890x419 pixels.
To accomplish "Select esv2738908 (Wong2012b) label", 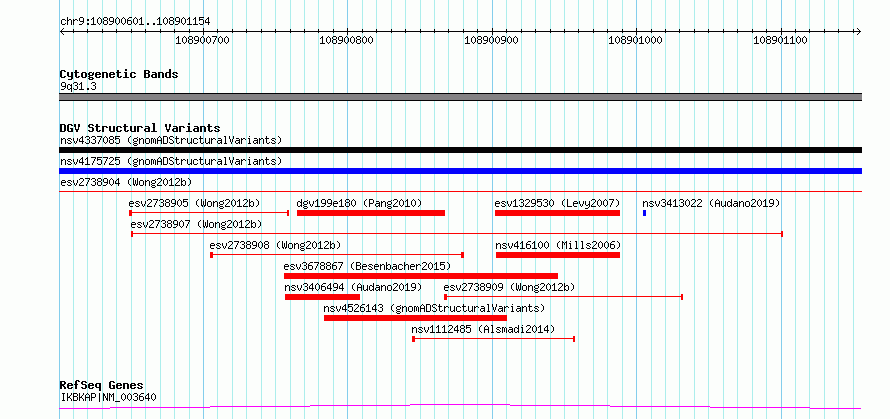I will tap(275, 245).
